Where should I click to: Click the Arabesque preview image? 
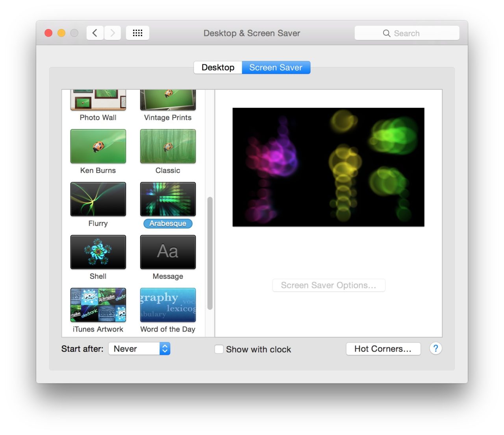(328, 167)
